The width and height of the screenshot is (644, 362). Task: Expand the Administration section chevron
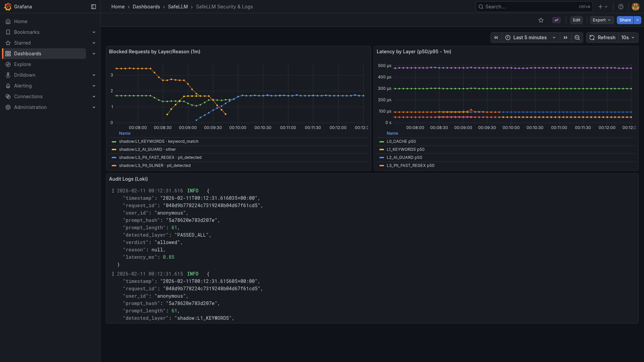[x=94, y=107]
